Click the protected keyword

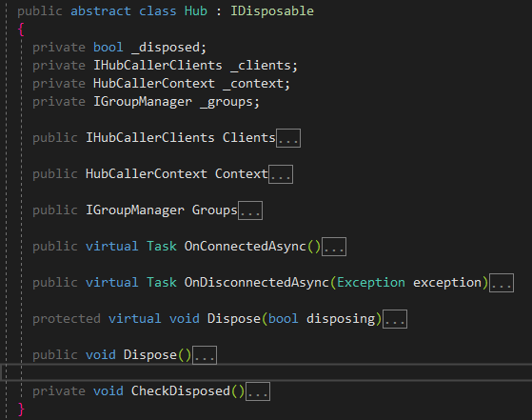coord(67,319)
